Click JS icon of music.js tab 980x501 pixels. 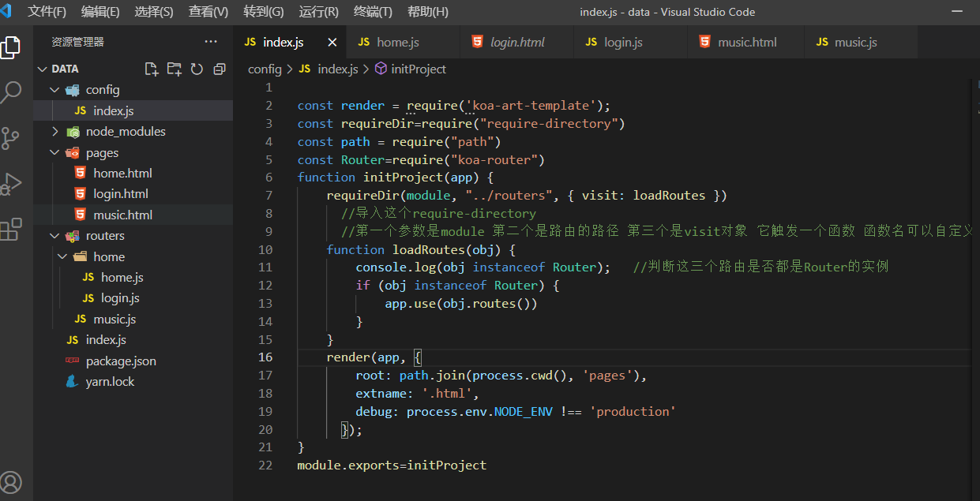(821, 42)
